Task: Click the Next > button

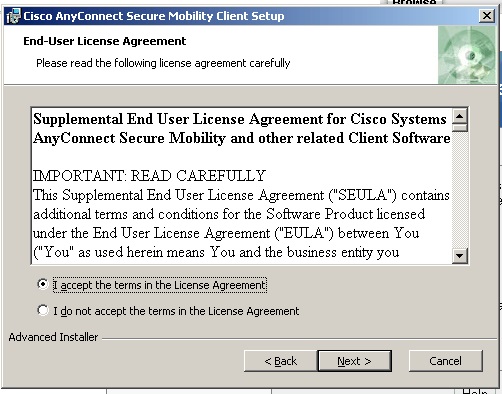Action: [355, 361]
